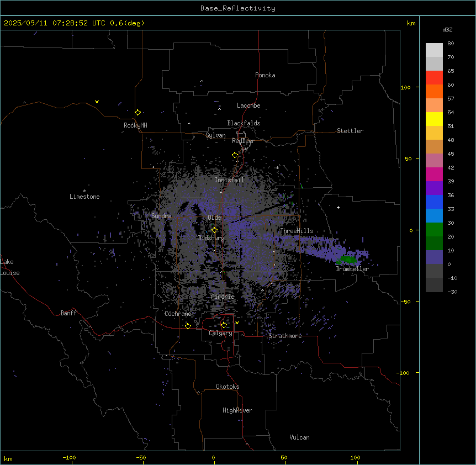Click the Lacombe city label
Viewport: 476px width, 465px height.
coord(248,105)
